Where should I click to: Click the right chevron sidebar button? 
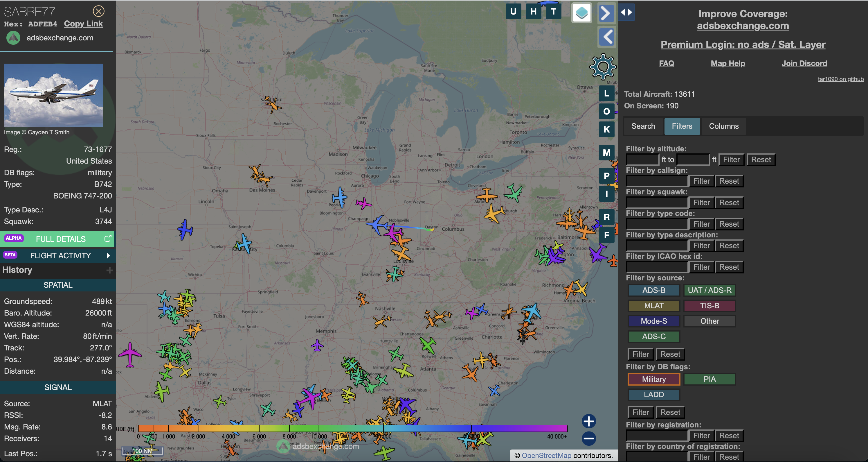[606, 13]
